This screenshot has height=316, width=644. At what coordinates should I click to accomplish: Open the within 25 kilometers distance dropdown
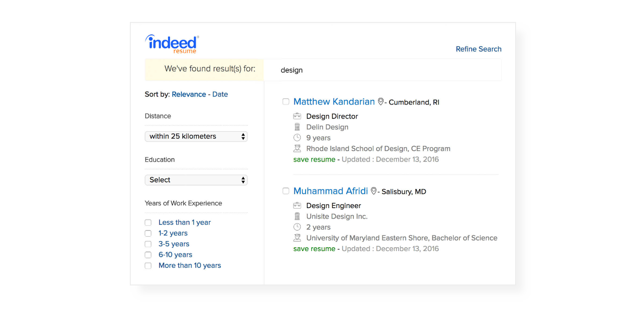(196, 137)
